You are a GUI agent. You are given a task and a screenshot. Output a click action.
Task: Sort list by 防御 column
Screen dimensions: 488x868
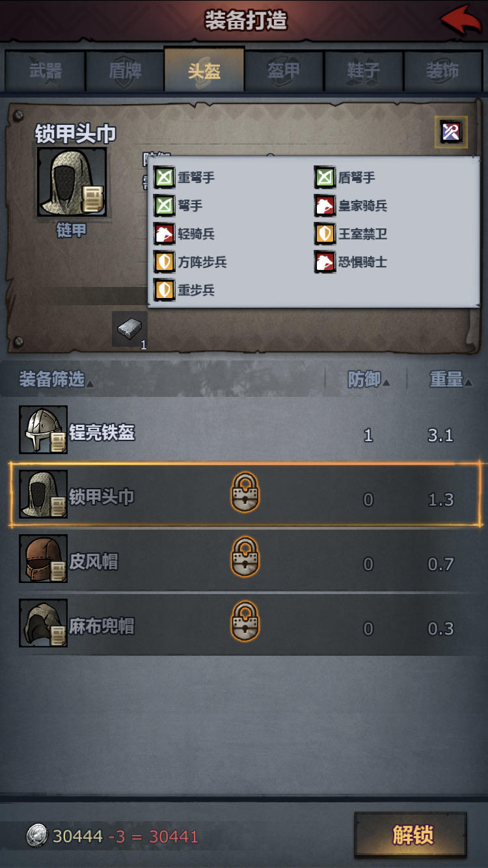[x=368, y=379]
